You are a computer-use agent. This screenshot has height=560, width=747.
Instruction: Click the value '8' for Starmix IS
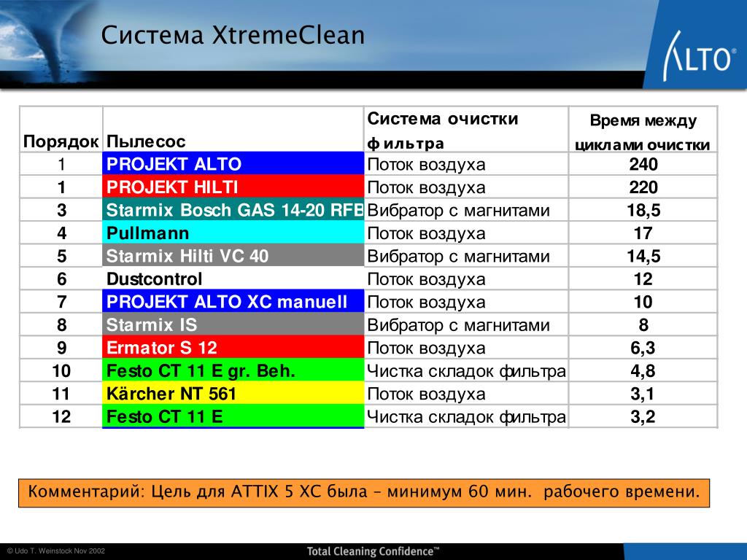click(x=643, y=324)
